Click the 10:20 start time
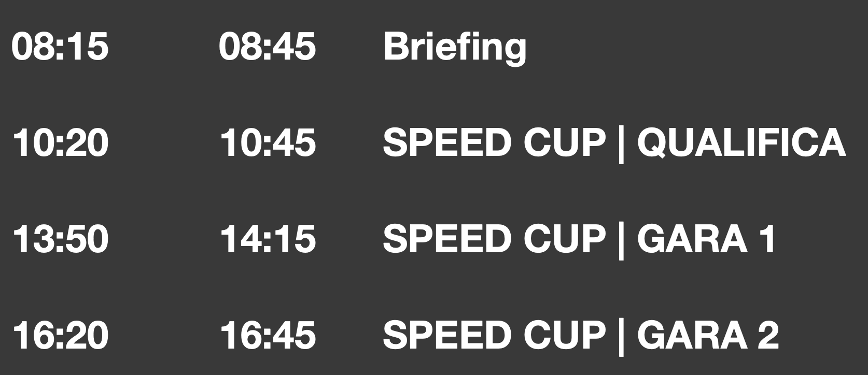The height and width of the screenshot is (375, 868). tap(60, 142)
